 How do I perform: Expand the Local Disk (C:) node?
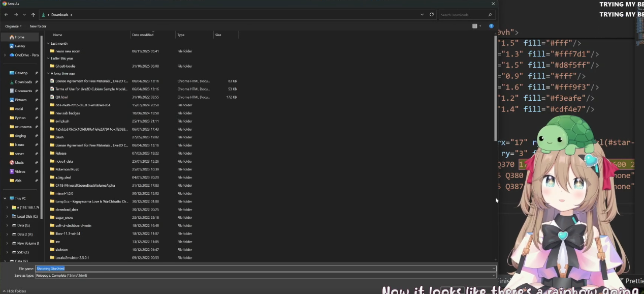coord(7,216)
